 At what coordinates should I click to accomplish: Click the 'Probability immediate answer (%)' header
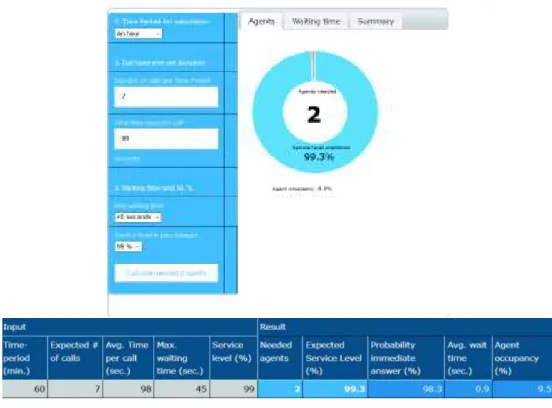click(406, 358)
